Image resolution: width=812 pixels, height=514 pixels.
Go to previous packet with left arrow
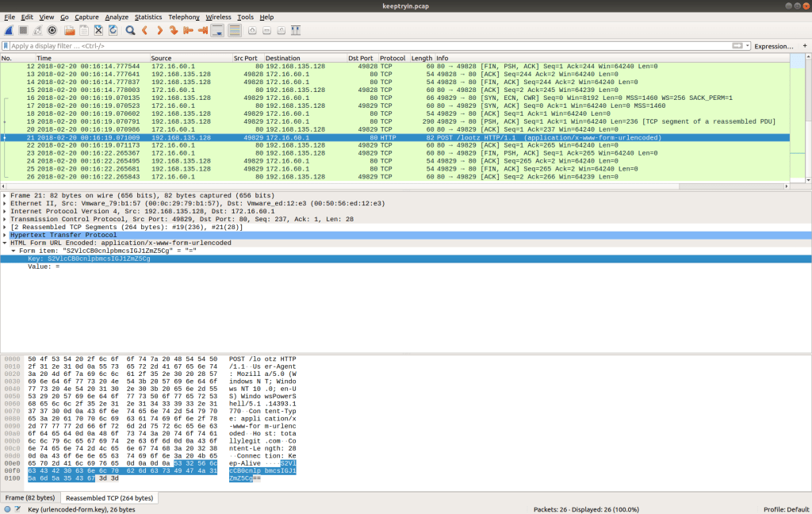(144, 30)
